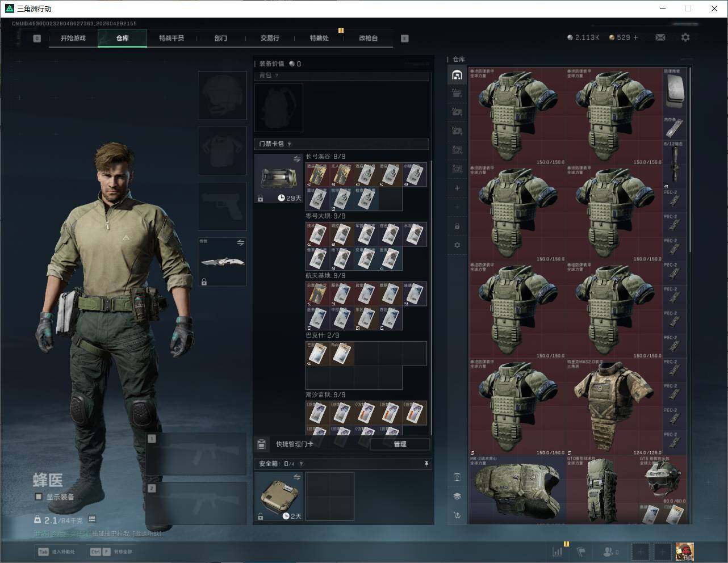Click the stash inventory scrollbar
The height and width of the screenshot is (563, 728).
coord(690,160)
